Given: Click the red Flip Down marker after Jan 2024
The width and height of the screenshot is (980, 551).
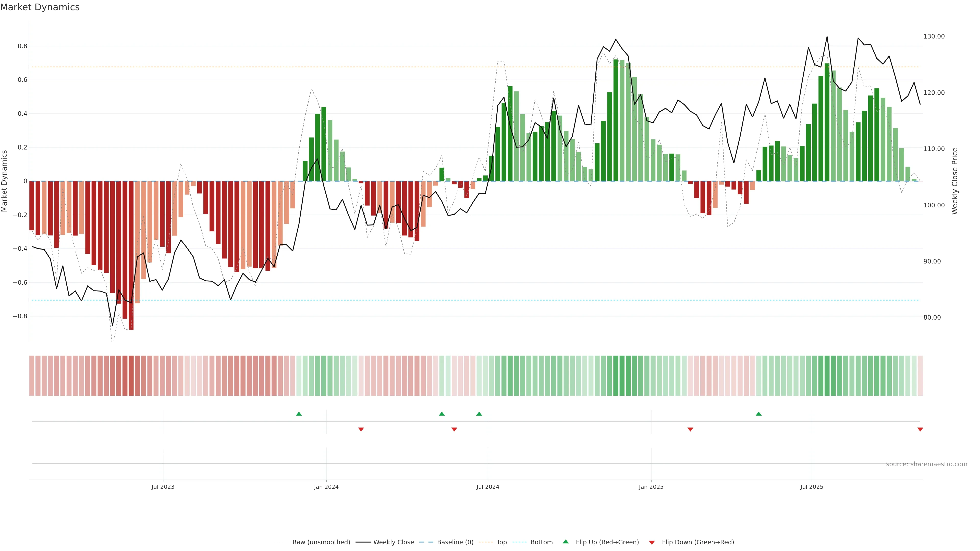Looking at the screenshot, I should (x=361, y=429).
